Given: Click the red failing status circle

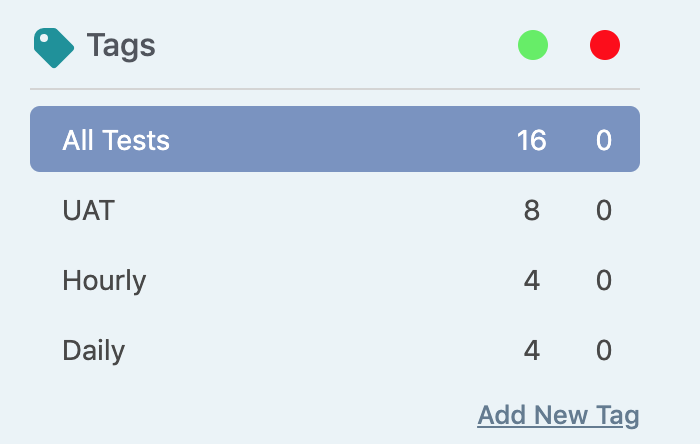Looking at the screenshot, I should tap(605, 45).
